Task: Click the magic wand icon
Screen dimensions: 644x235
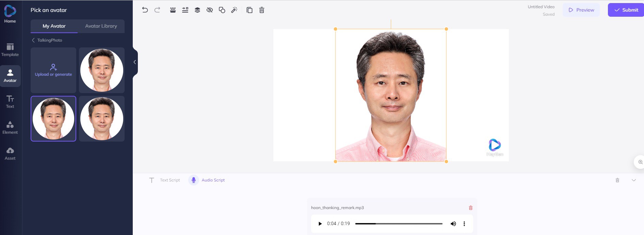Action: pyautogui.click(x=234, y=10)
